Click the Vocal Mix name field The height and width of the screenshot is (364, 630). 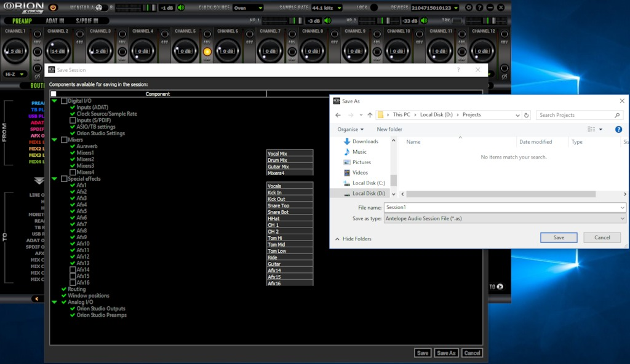click(290, 154)
